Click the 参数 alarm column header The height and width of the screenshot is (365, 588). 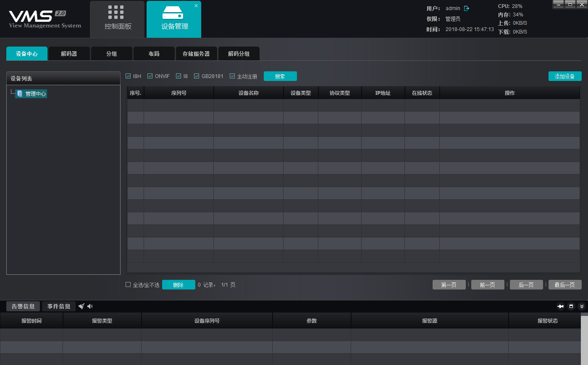tap(312, 321)
